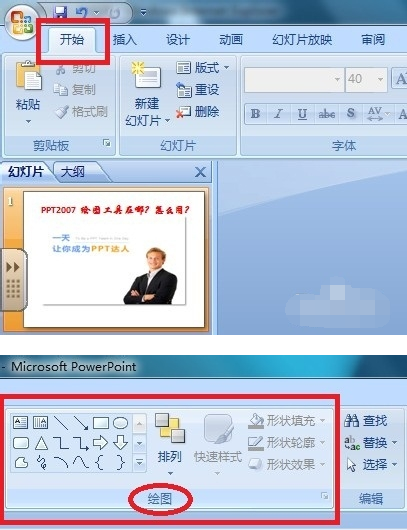Select the straight line shape
407x530 pixels.
(x=61, y=423)
